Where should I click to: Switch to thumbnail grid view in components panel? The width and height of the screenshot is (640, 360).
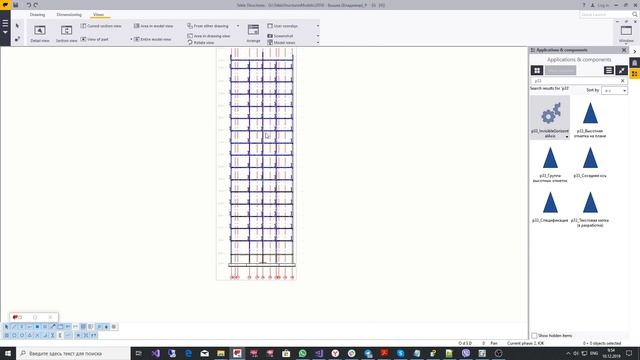[537, 70]
